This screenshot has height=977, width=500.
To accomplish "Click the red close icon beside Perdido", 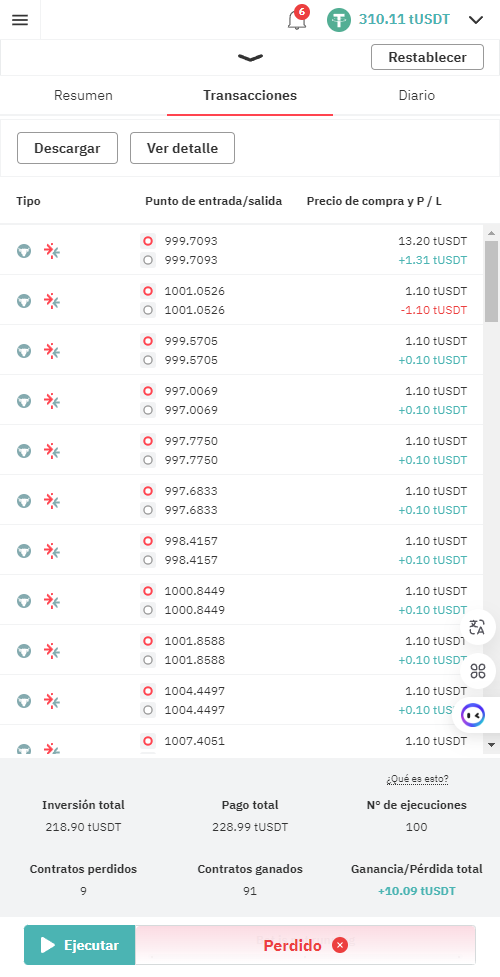I will 340,945.
